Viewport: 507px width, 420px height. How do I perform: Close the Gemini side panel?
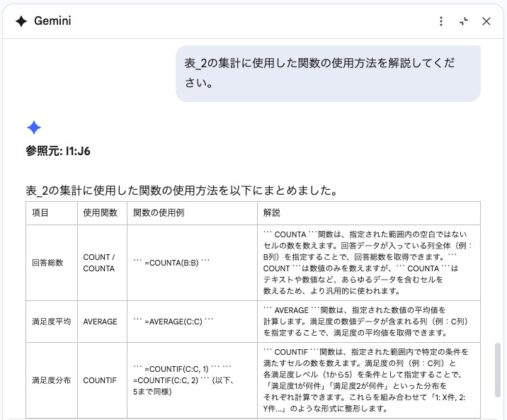coord(486,21)
